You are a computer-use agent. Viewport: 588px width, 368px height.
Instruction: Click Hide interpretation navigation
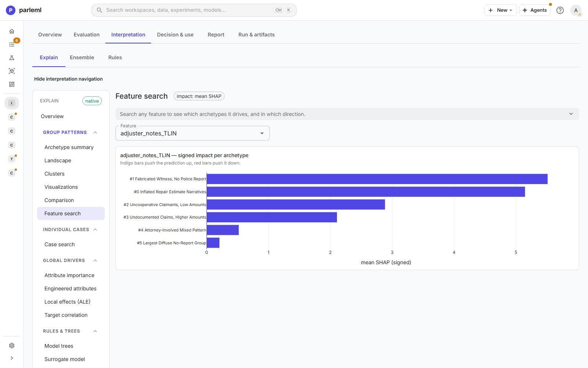click(68, 79)
